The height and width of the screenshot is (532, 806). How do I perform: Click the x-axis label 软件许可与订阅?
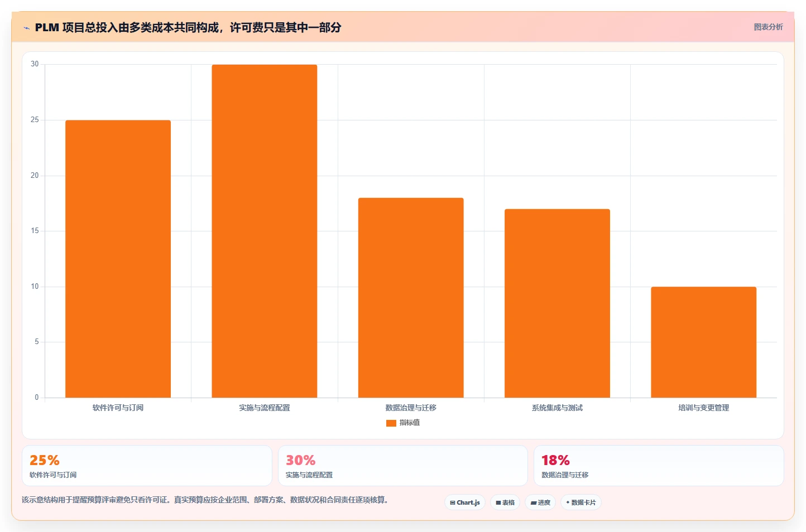tap(118, 408)
